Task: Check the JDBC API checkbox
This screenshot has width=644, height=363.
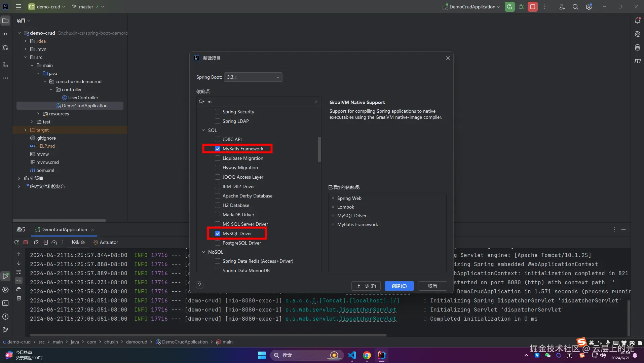Action: pos(218,139)
